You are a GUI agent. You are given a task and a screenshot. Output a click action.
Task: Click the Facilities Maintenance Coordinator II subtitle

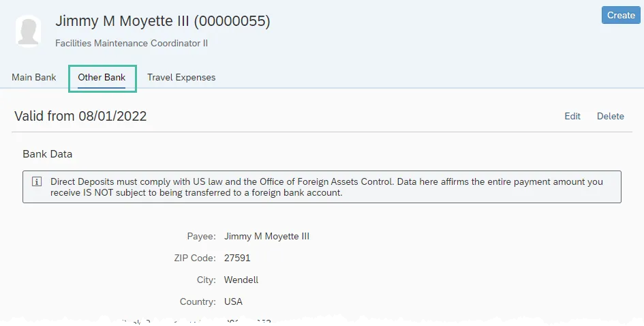[x=132, y=43]
